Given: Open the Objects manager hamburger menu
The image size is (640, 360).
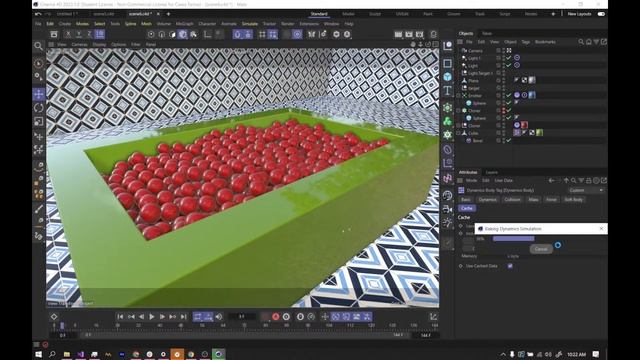Looking at the screenshot, I should [460, 42].
